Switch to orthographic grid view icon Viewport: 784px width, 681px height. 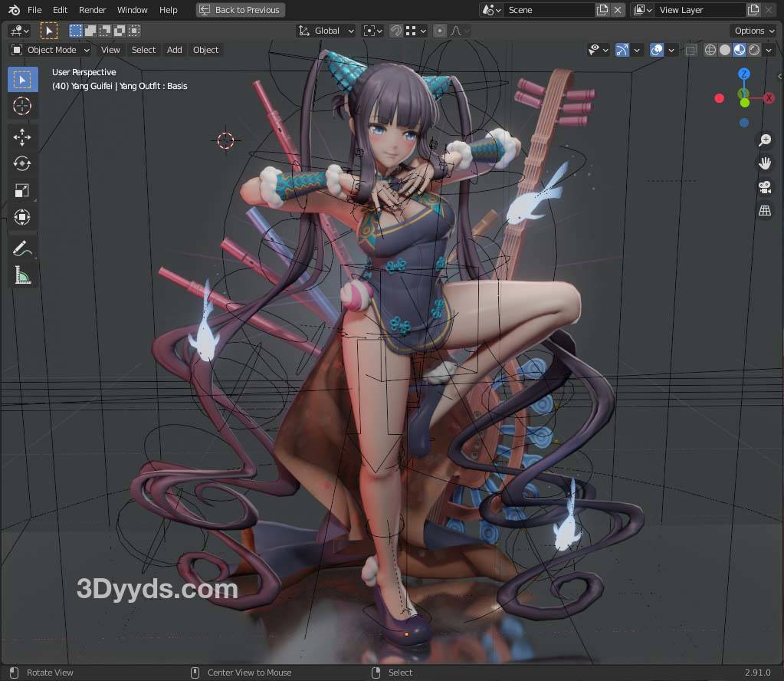(x=764, y=211)
